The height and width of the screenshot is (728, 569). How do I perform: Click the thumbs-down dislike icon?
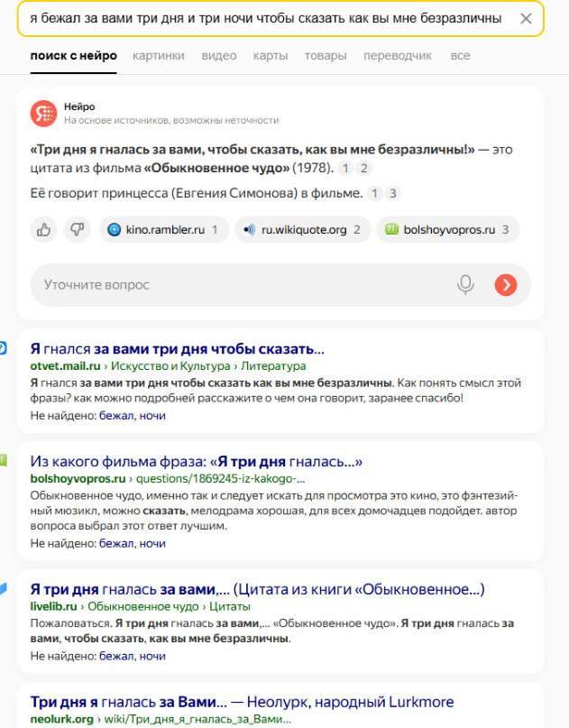(77, 229)
